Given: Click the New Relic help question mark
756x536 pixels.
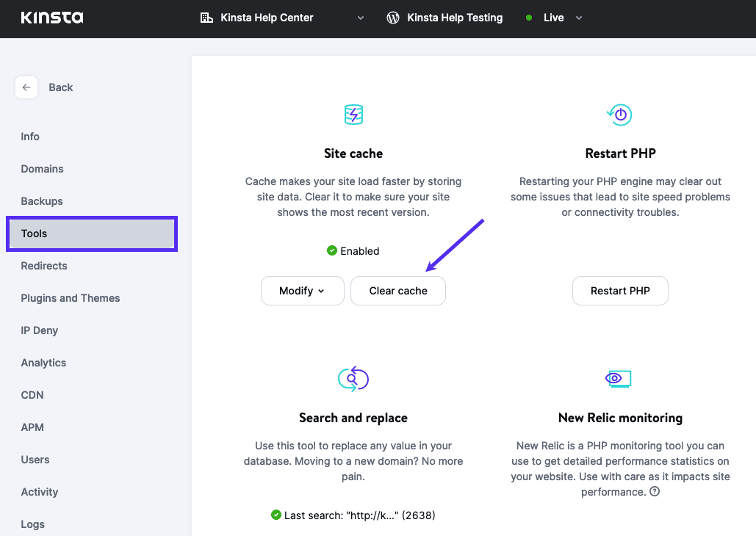Looking at the screenshot, I should (x=655, y=492).
